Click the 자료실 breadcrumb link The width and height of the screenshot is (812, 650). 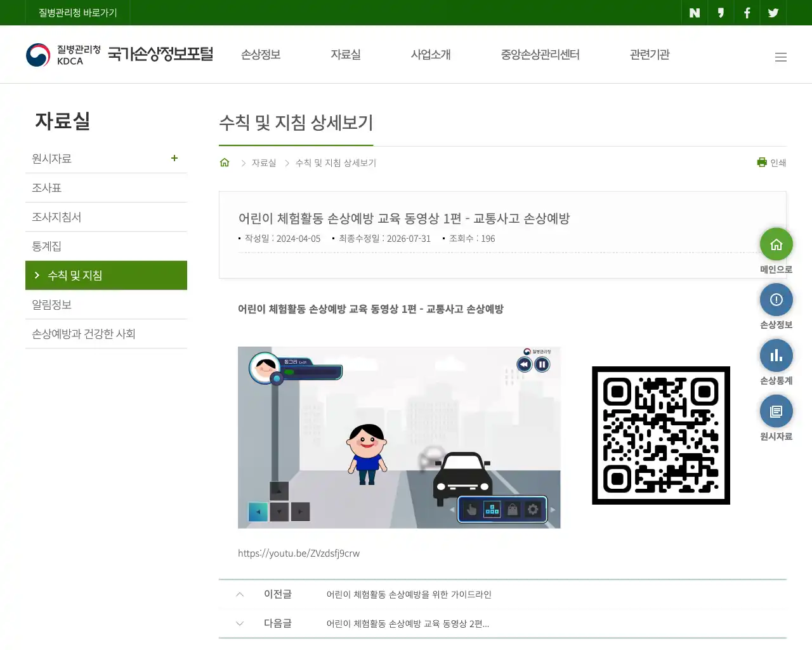[x=264, y=163]
